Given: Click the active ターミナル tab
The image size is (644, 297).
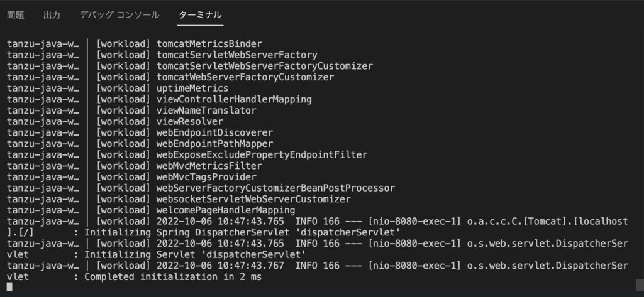Looking at the screenshot, I should point(200,14).
